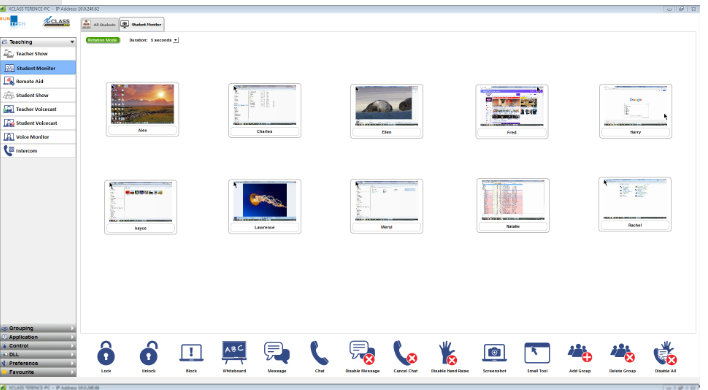
Task: Select Fred's web page thumbnail
Action: [512, 106]
